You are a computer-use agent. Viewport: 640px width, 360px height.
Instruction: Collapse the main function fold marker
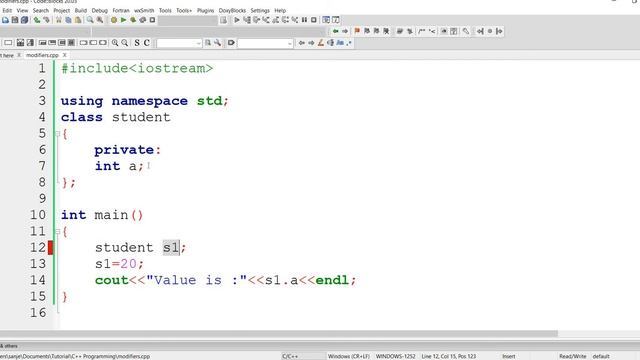58,231
